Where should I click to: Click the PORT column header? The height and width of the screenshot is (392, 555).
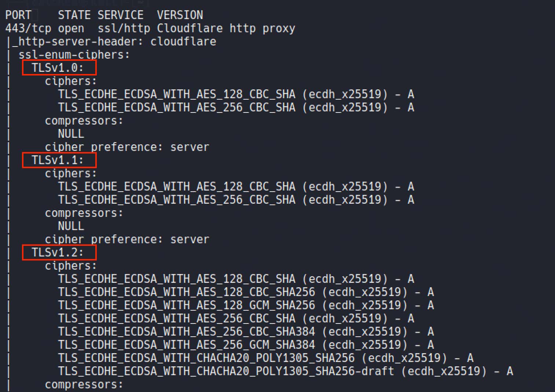(18, 15)
